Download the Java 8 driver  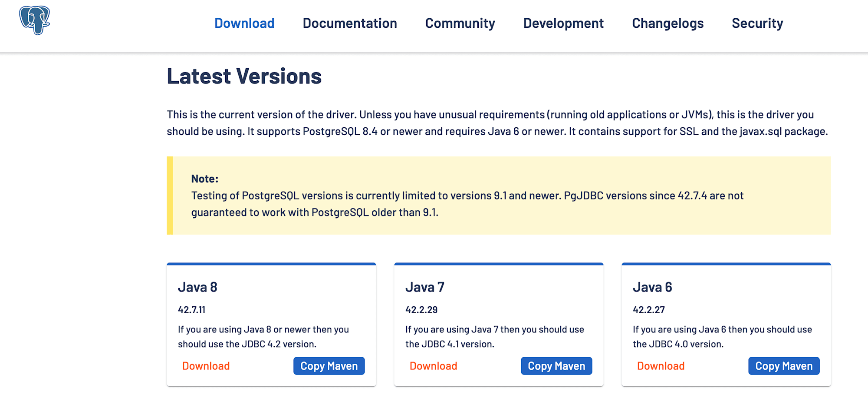[x=206, y=366]
